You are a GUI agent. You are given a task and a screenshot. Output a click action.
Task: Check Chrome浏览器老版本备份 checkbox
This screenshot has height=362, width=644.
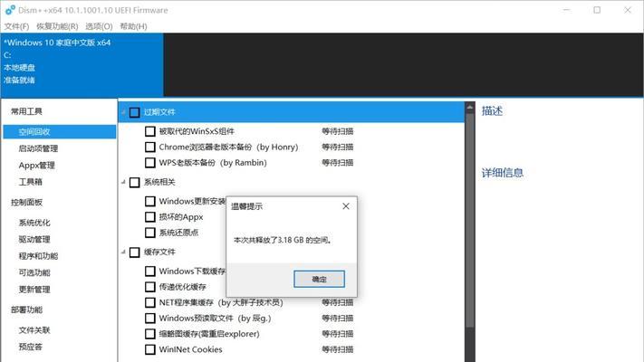[x=150, y=147]
